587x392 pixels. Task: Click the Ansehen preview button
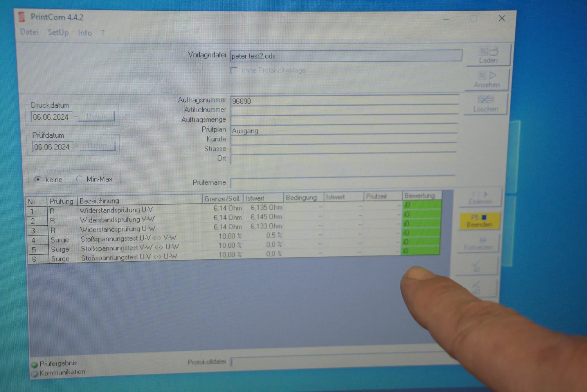point(487,79)
